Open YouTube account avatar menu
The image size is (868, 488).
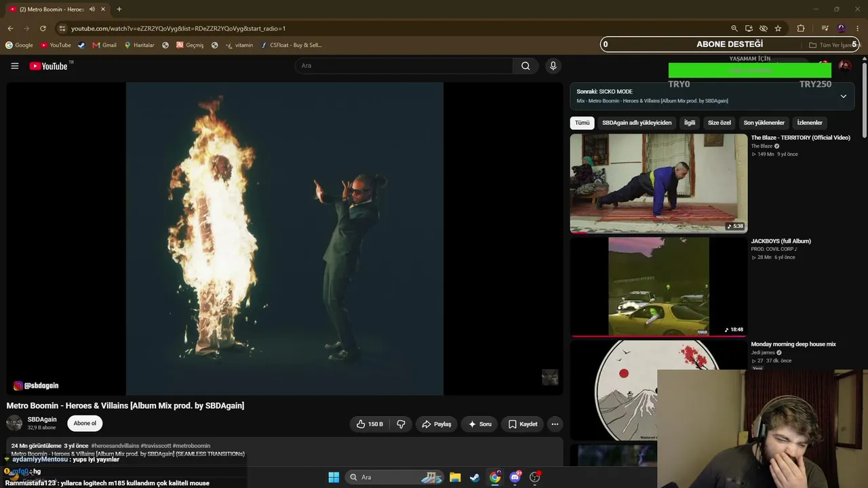coord(845,66)
